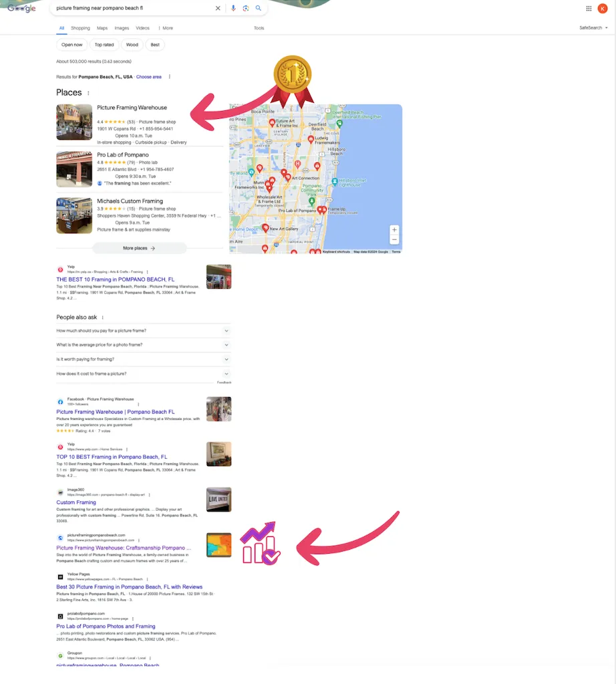The width and height of the screenshot is (616, 684).
Task: Expand "Is it worth paying for framing?"
Action: click(x=144, y=359)
